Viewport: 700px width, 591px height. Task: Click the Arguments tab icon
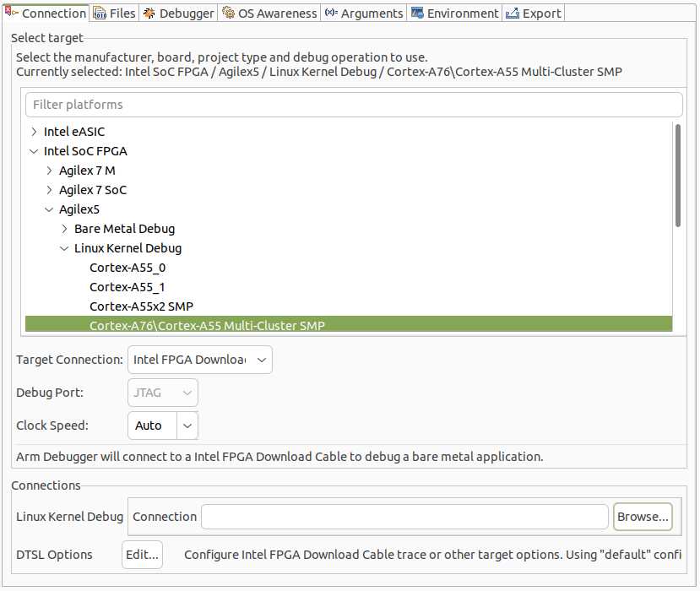pos(331,14)
